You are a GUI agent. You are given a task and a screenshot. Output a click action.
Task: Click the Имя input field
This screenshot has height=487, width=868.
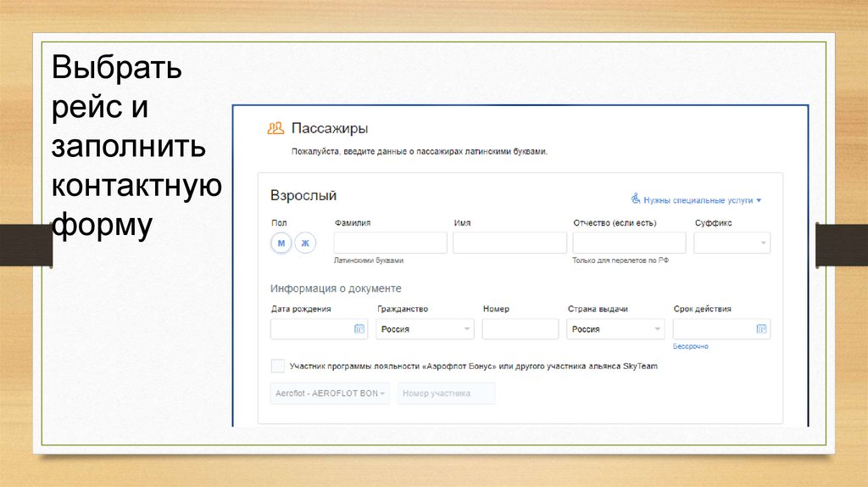pos(509,243)
